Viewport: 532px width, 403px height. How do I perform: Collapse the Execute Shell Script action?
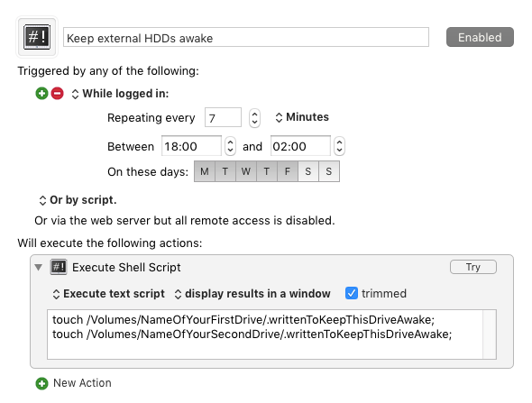click(39, 267)
